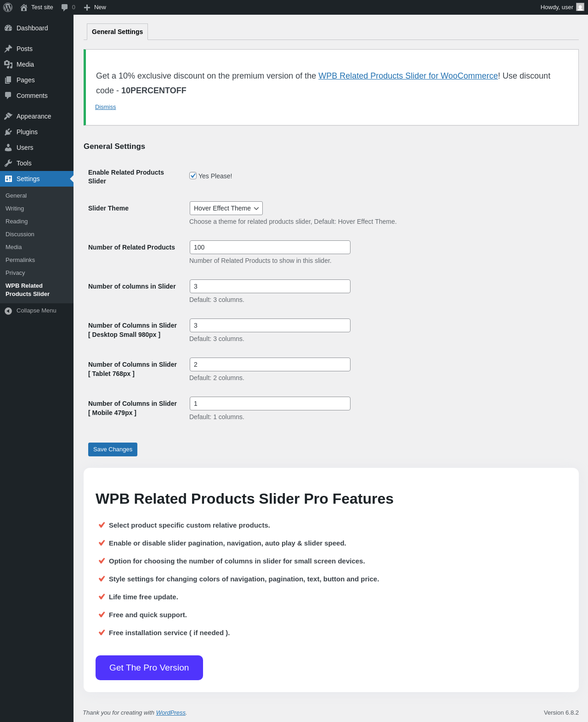Click checkmark icon beside Select product specific

coord(102,525)
